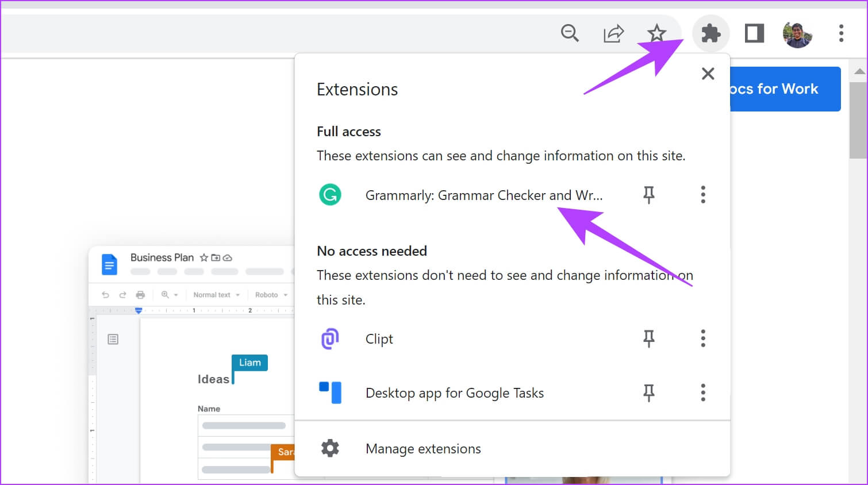The width and height of the screenshot is (868, 485).
Task: Open more options for Google Tasks extension
Action: click(703, 392)
